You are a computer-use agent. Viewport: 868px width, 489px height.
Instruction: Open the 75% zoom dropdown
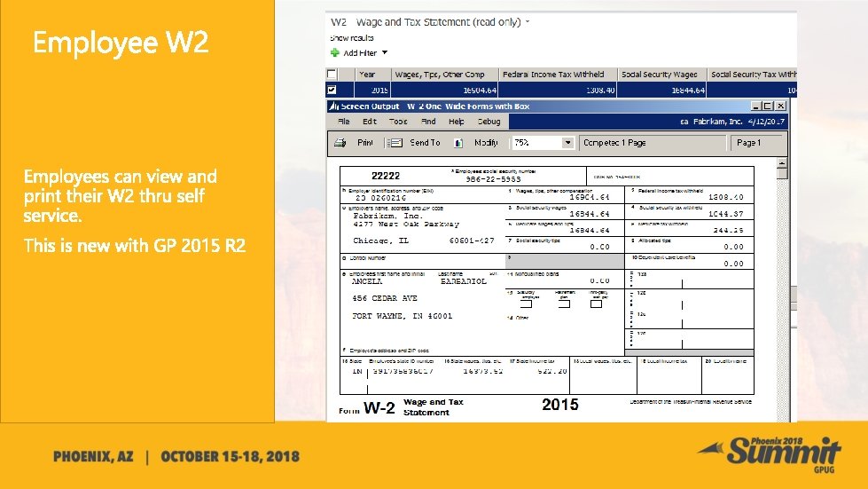567,143
